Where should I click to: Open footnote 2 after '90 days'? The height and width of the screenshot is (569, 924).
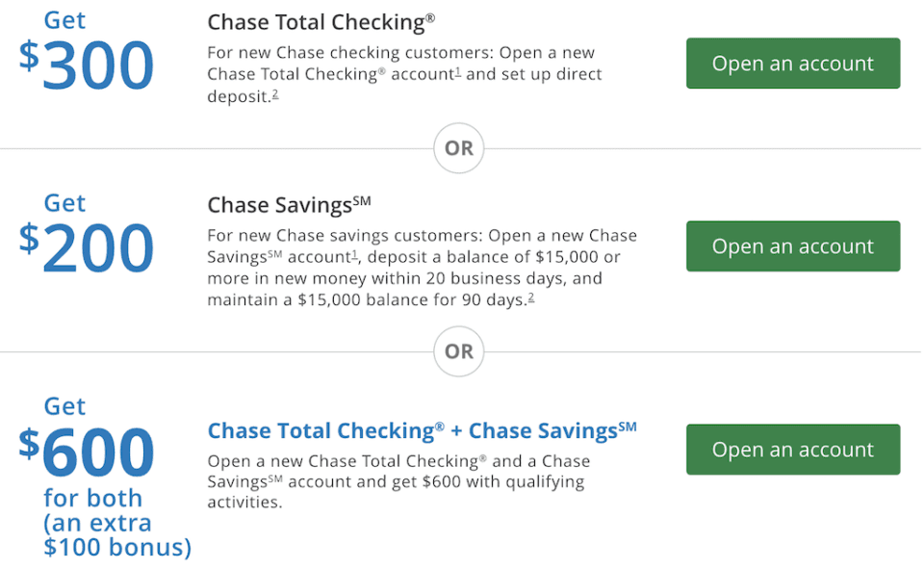[x=531, y=297]
